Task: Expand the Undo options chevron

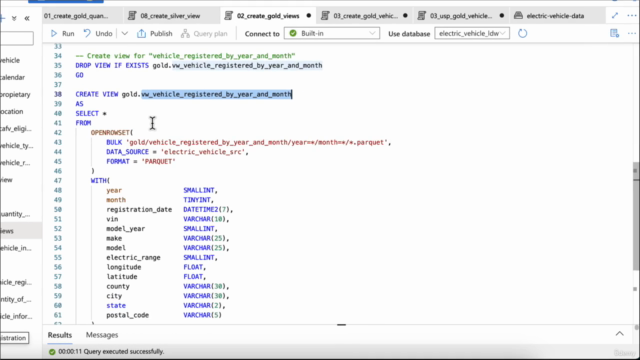Action: 124,33
